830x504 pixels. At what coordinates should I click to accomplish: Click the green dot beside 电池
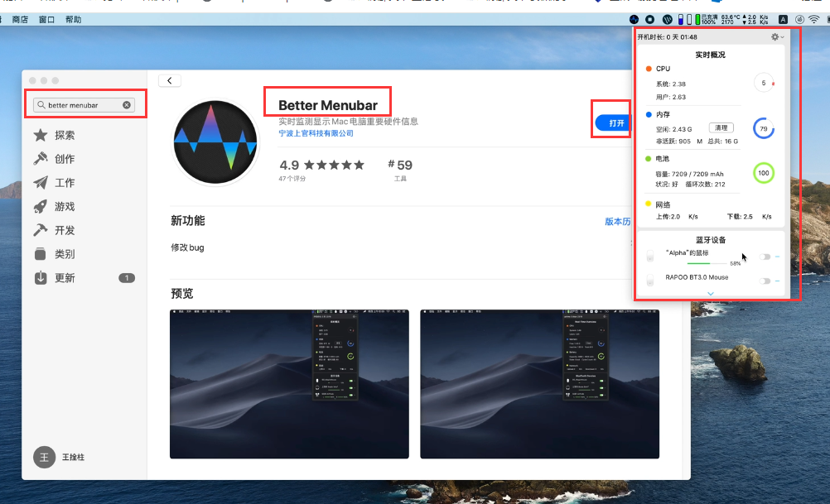pyautogui.click(x=649, y=159)
